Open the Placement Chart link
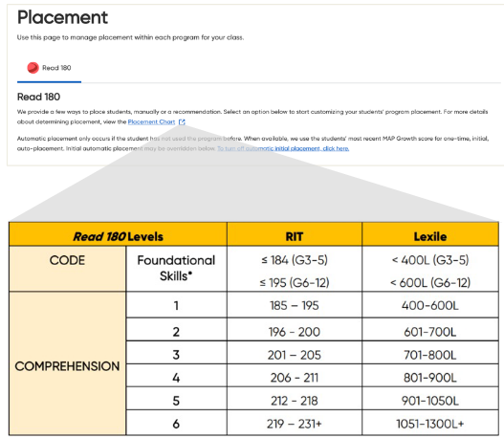Viewport: 504px width, 438px height. pos(151,122)
